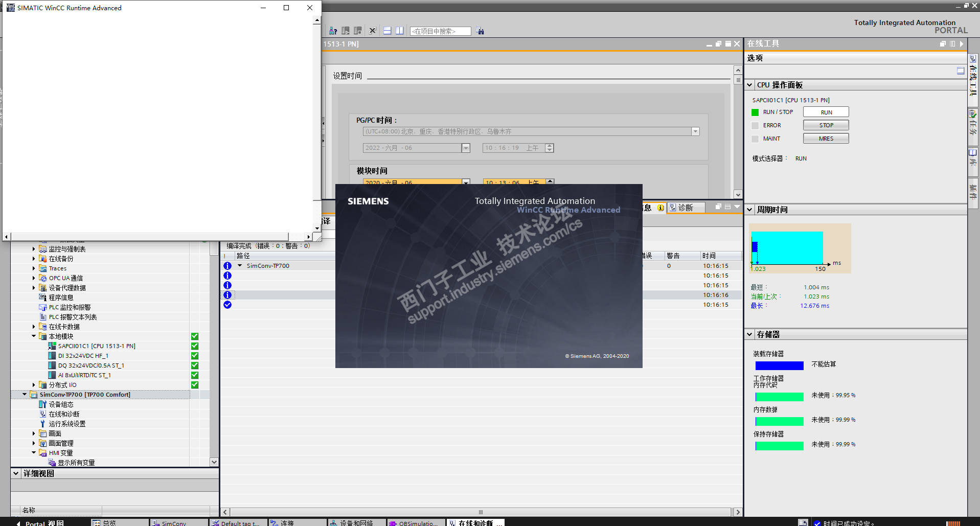Toggle green status check for DQ 32x24VDC/0.5A ST_1
980x526 pixels.
[x=195, y=365]
